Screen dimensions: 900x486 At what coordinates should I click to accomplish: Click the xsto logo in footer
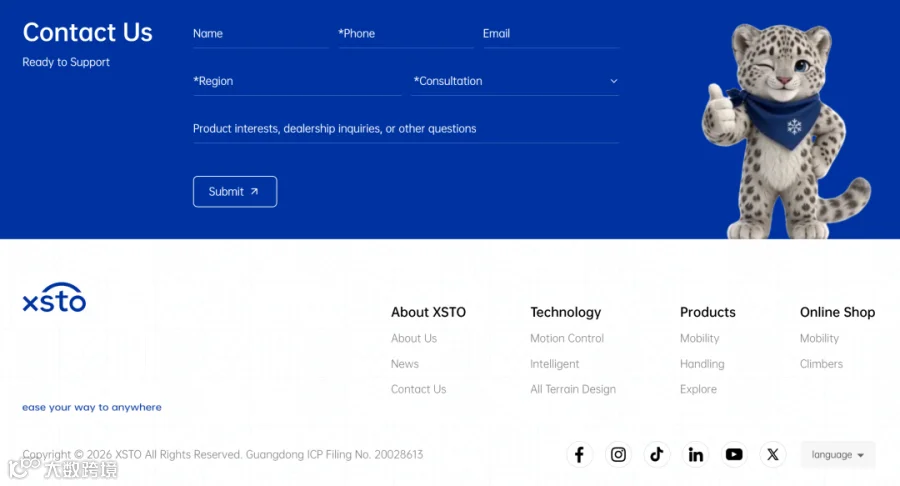point(55,297)
